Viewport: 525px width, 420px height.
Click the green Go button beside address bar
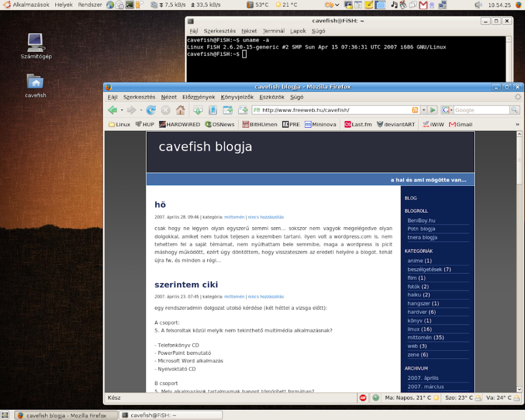[x=433, y=110]
